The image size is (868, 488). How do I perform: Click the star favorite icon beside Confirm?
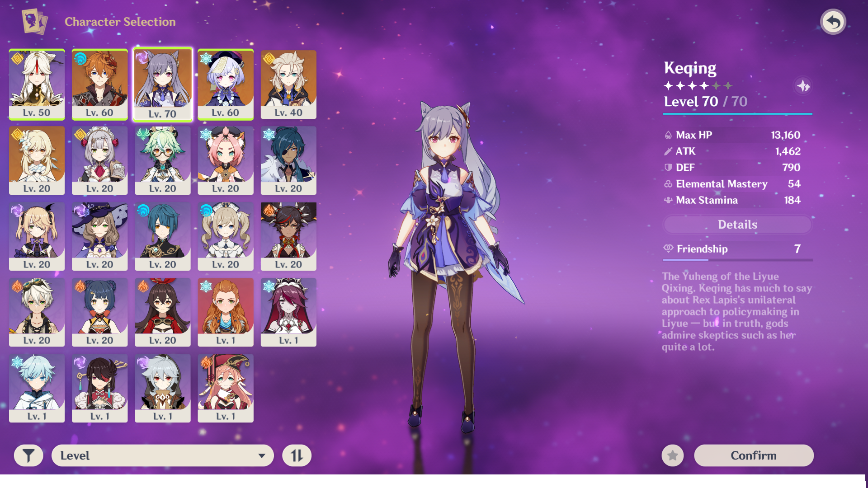click(673, 455)
